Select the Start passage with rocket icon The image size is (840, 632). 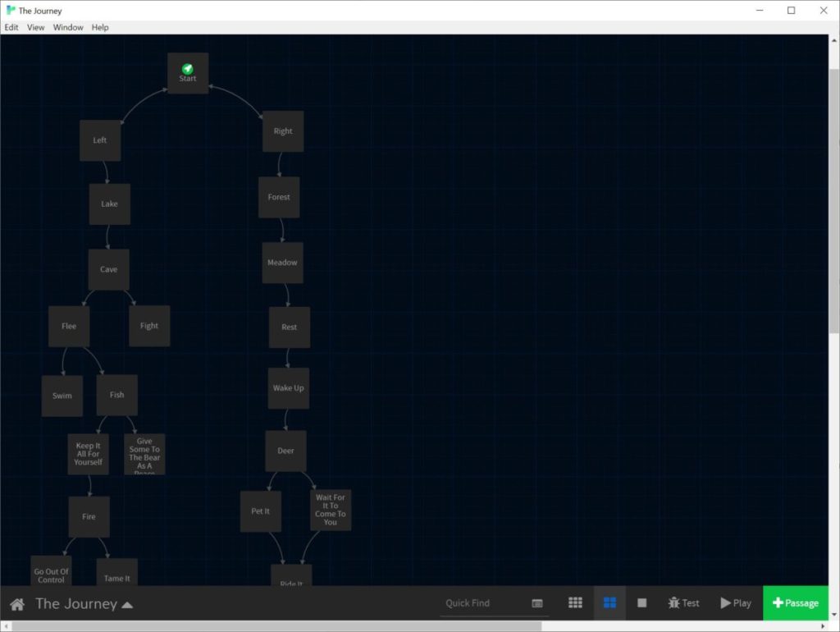(x=188, y=73)
